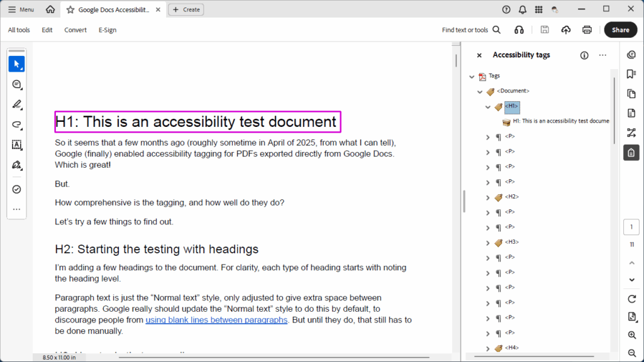Open the Help question mark icon
Viewport: 644px width, 362px height.
(506, 9)
